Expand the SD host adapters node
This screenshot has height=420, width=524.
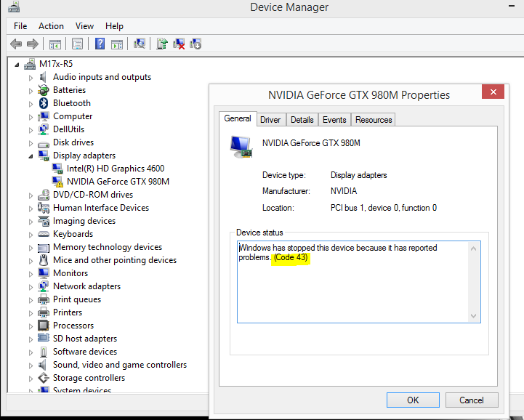pos(31,339)
